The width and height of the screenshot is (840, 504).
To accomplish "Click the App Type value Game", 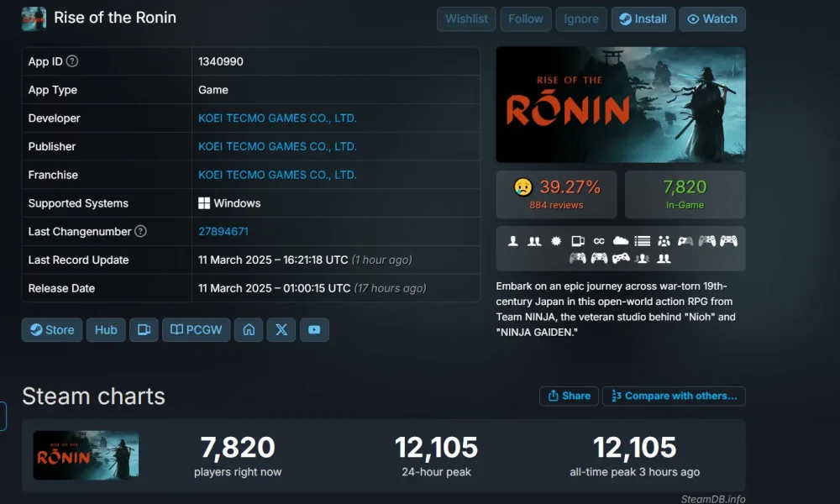I will click(213, 90).
